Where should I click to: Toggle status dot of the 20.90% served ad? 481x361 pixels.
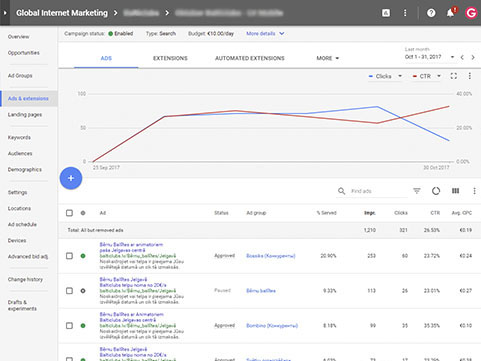83,256
